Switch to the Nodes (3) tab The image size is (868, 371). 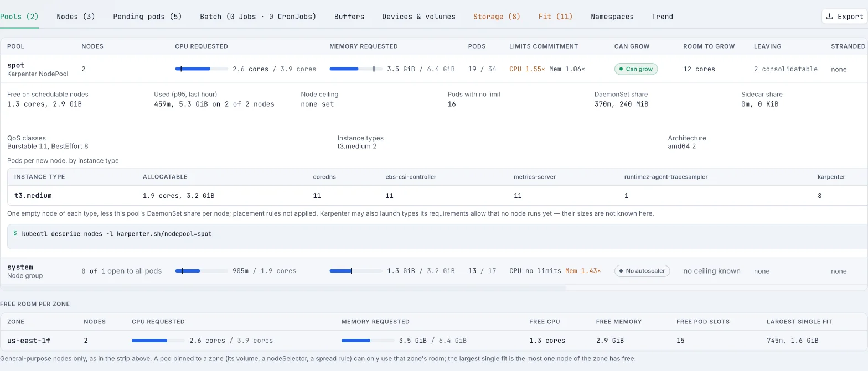pos(76,17)
